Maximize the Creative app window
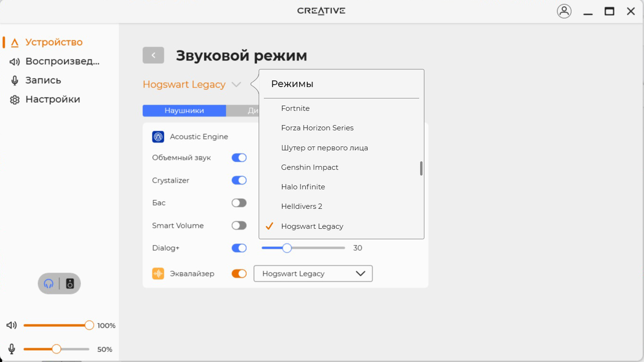This screenshot has width=644, height=362. tap(609, 11)
